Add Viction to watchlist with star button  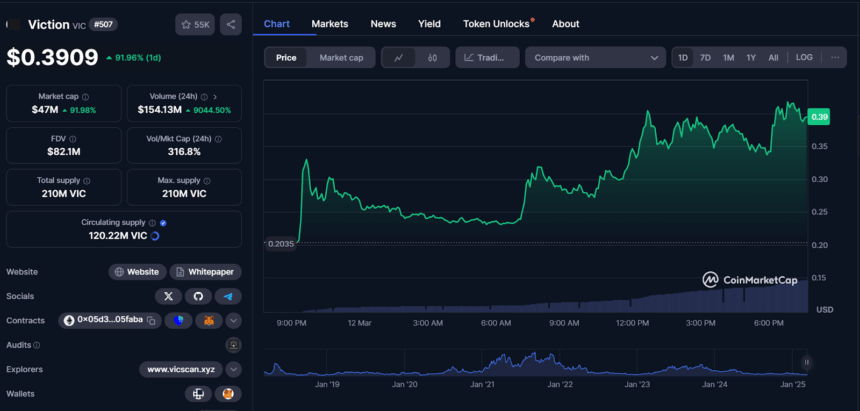point(195,25)
